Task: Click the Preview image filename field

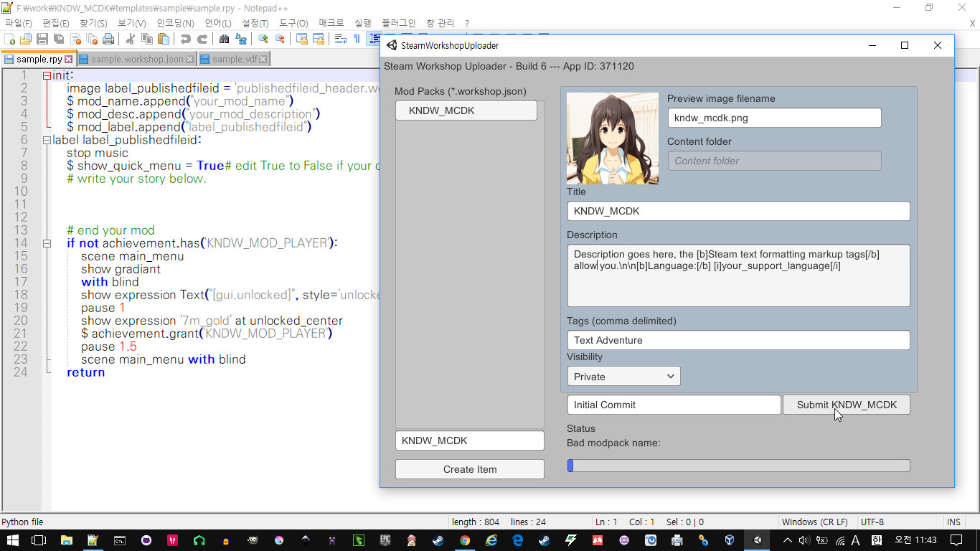Action: pyautogui.click(x=773, y=118)
